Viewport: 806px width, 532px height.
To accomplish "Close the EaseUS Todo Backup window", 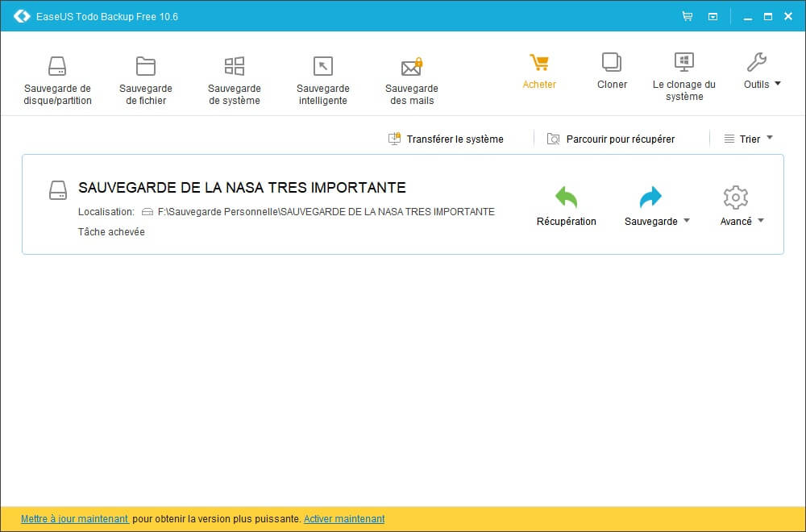I will (788, 16).
